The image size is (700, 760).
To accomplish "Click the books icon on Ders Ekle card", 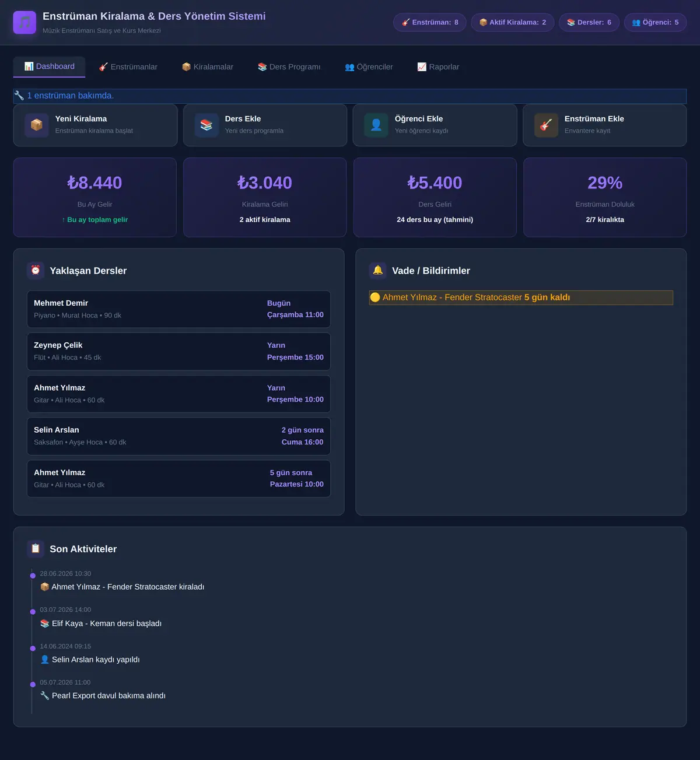I will pos(206,125).
